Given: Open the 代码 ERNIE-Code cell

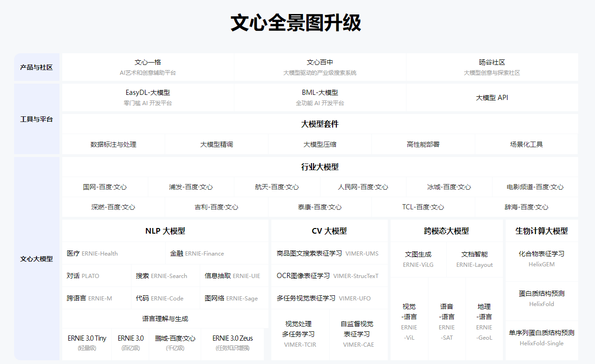Looking at the screenshot, I should [166, 298].
